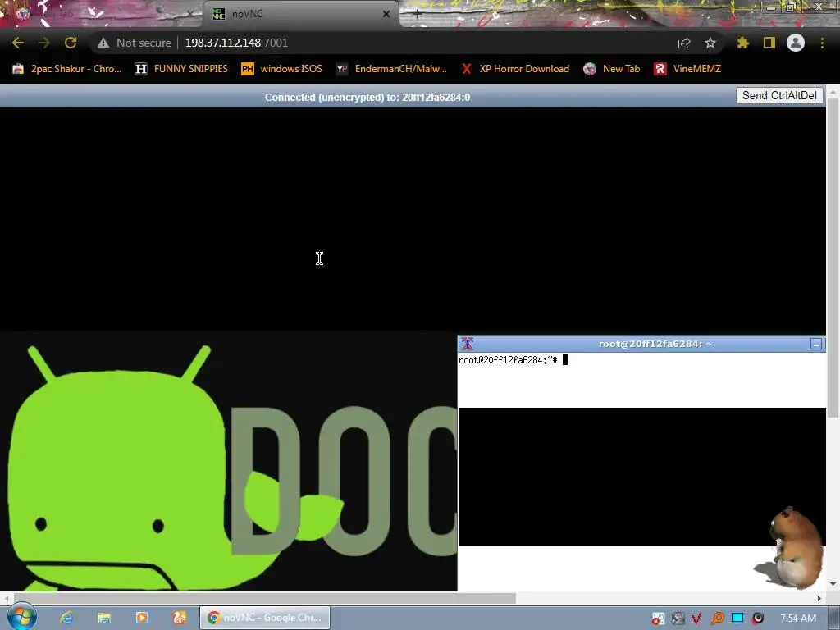The width and height of the screenshot is (840, 630).
Task: Click the vertical scrollbar down arrow
Action: (833, 584)
